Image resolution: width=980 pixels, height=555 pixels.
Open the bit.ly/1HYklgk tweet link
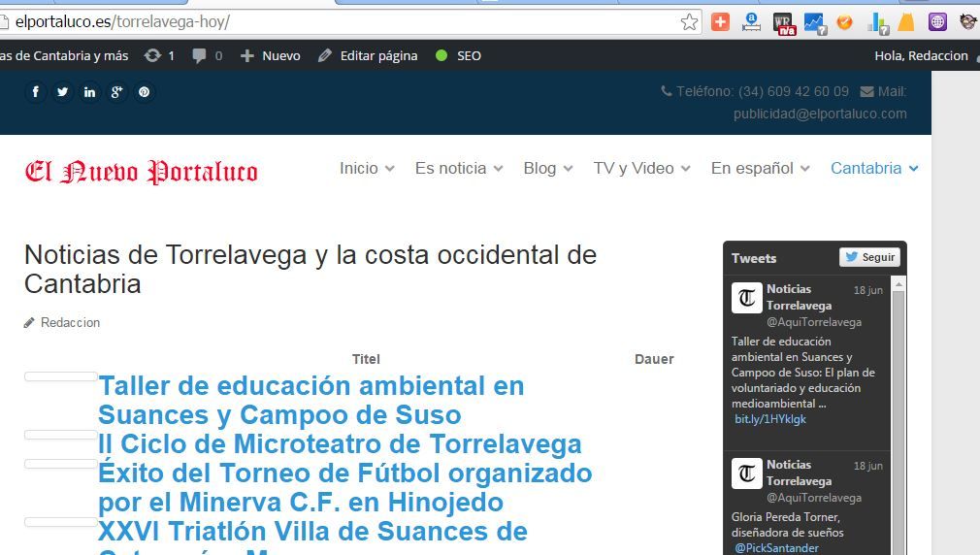click(x=770, y=419)
